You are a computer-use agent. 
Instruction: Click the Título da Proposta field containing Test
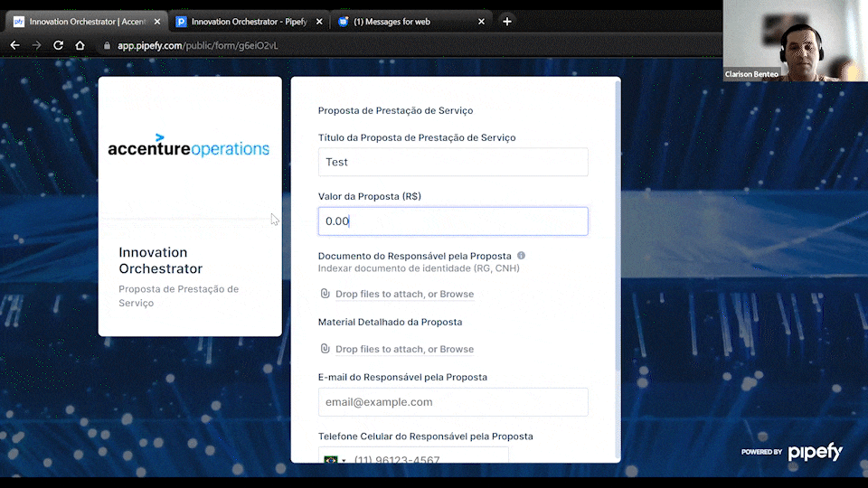(453, 162)
